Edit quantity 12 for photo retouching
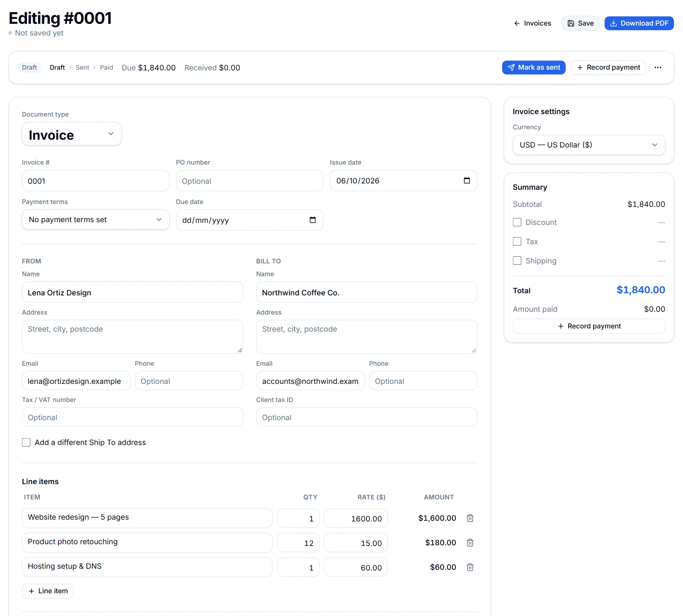Screen dimensions: 683x616 pyautogui.click(x=298, y=543)
